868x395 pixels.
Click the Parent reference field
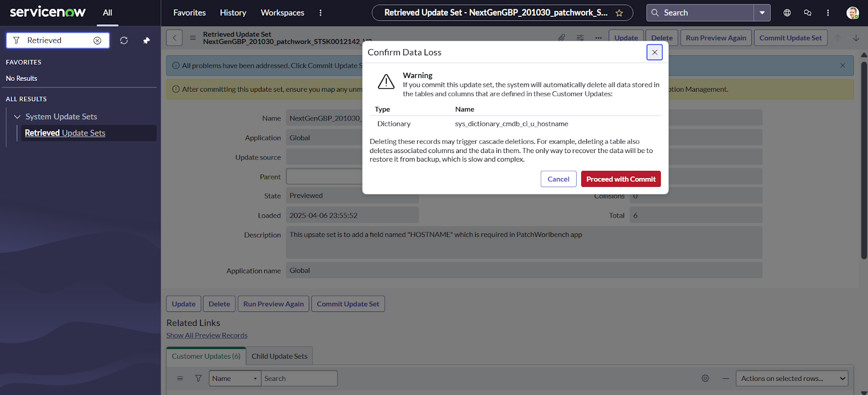324,176
